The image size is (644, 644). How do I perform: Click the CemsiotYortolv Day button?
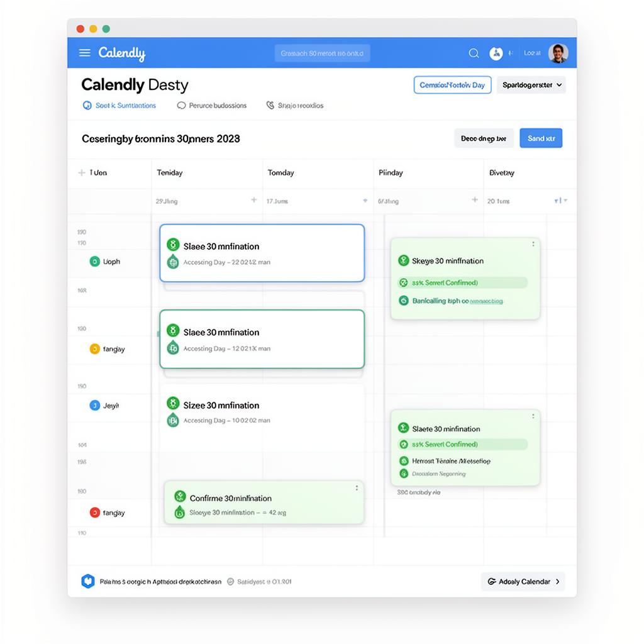452,85
